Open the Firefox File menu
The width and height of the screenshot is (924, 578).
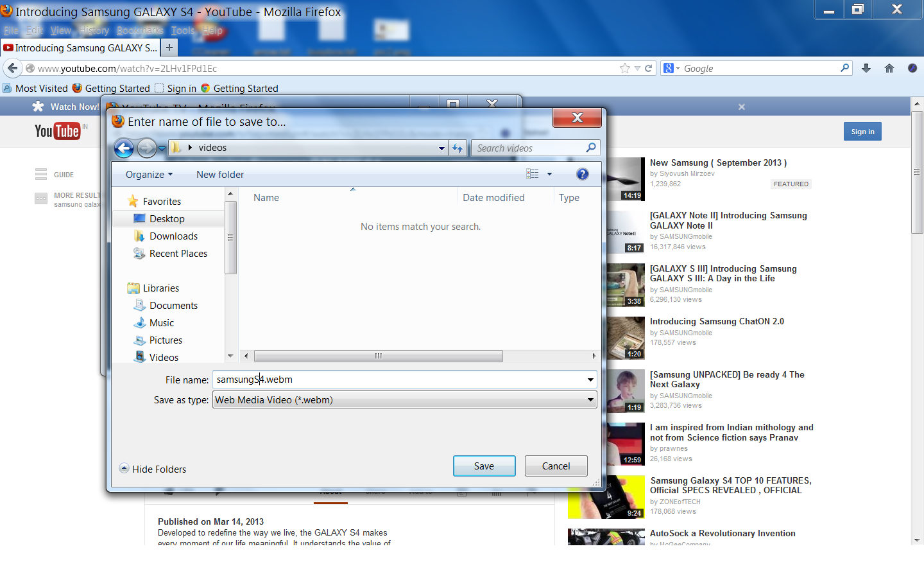coord(11,30)
